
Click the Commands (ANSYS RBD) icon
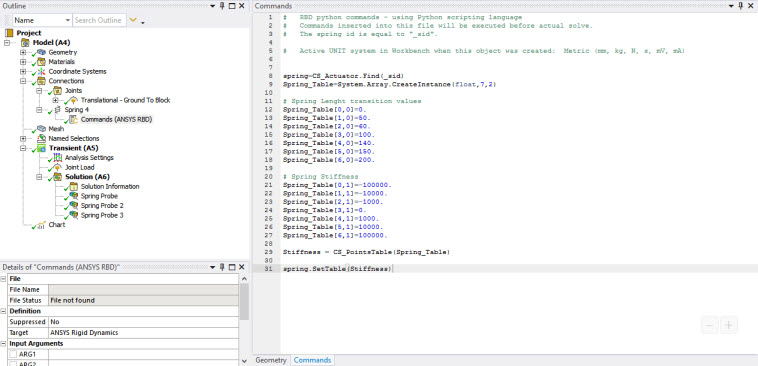coord(74,119)
